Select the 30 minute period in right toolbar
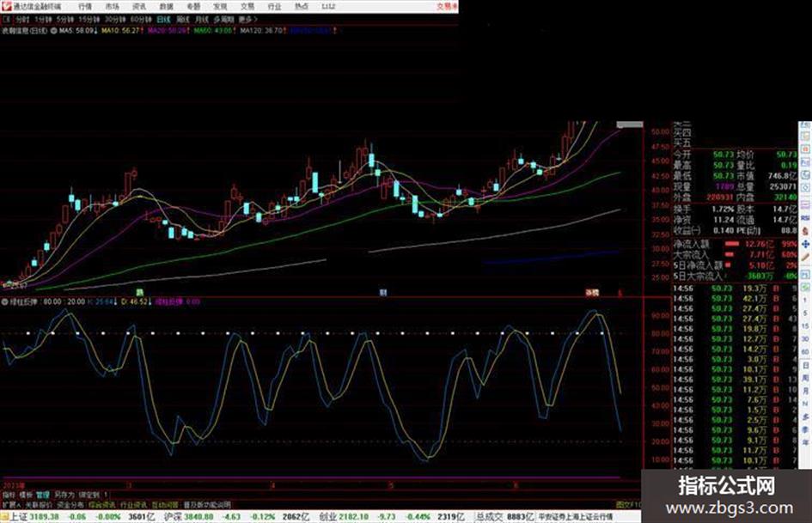Screen dimensions: 812x523 pos(805,339)
